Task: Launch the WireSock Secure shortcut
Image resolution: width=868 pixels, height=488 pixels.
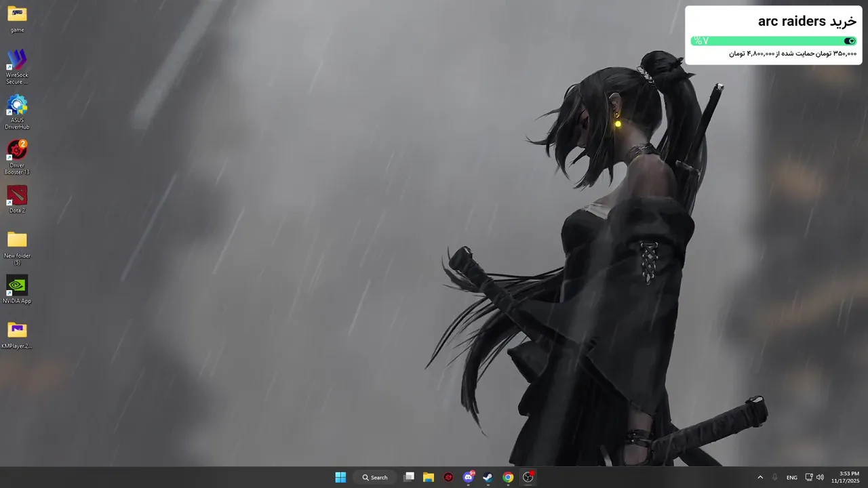Action: click(17, 66)
